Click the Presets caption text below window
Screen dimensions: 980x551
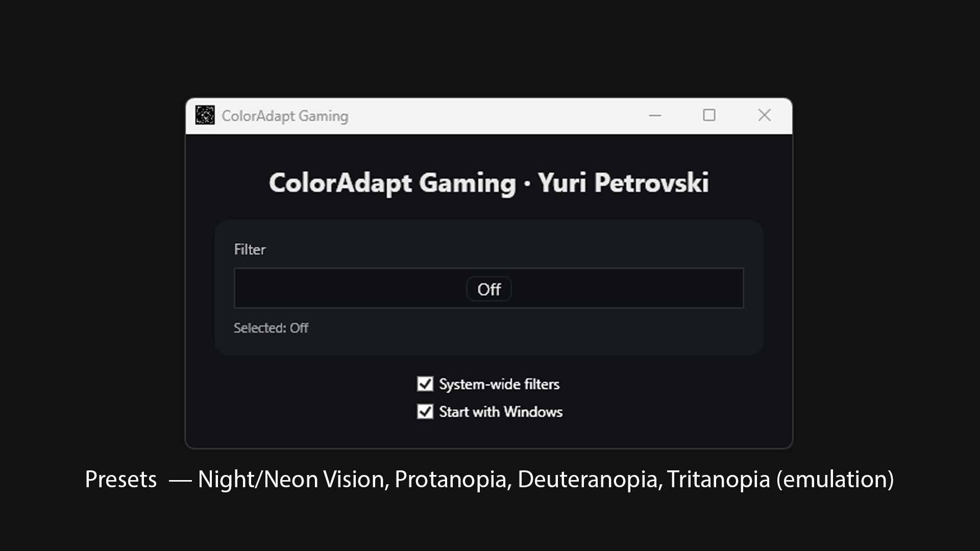coord(121,480)
